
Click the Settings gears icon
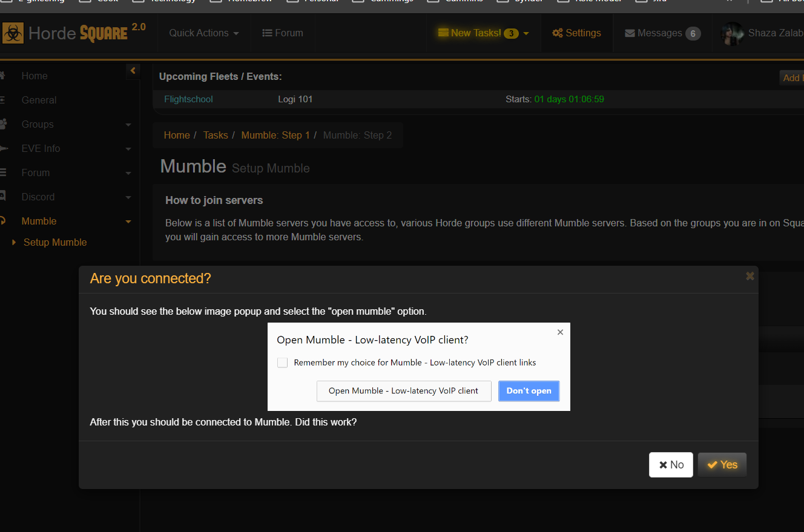(558, 33)
